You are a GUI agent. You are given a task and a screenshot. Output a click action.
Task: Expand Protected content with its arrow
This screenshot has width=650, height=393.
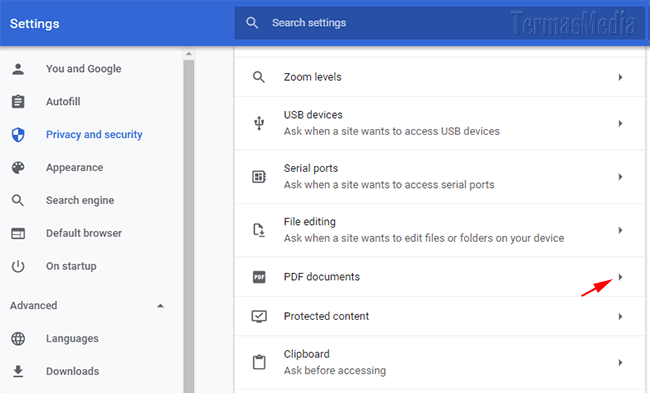620,316
